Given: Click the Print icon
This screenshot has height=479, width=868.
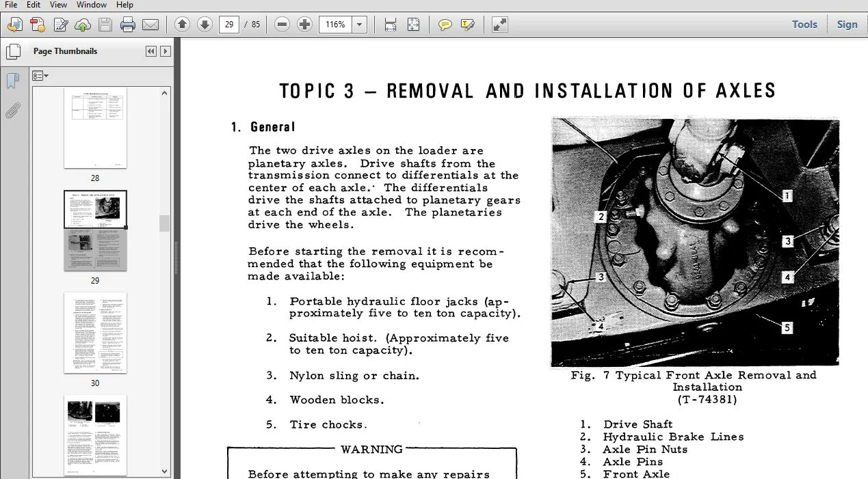Looking at the screenshot, I should [128, 25].
